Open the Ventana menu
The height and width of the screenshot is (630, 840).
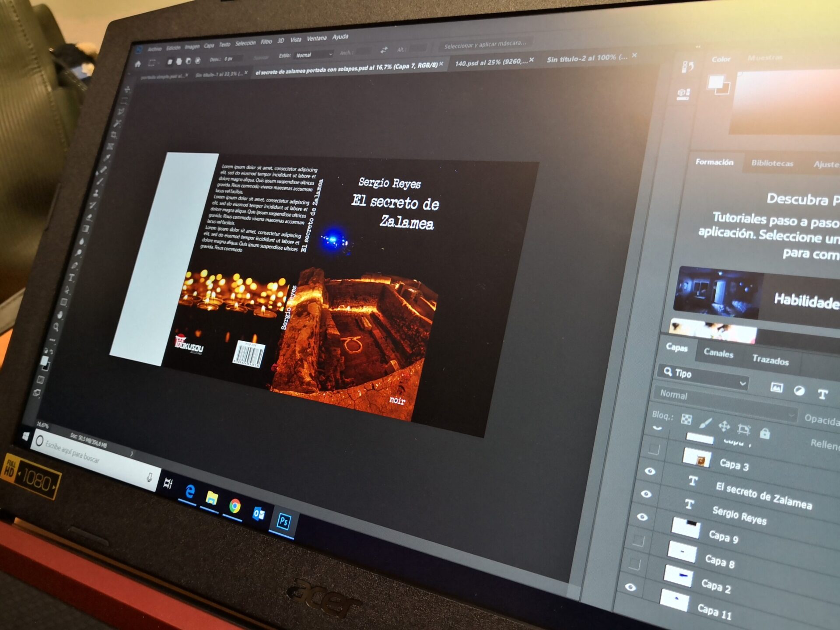(x=316, y=38)
